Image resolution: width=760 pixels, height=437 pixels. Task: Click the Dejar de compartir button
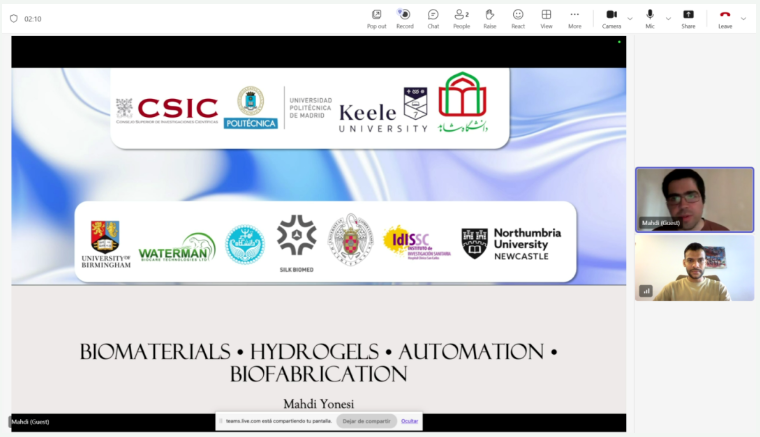(x=366, y=421)
